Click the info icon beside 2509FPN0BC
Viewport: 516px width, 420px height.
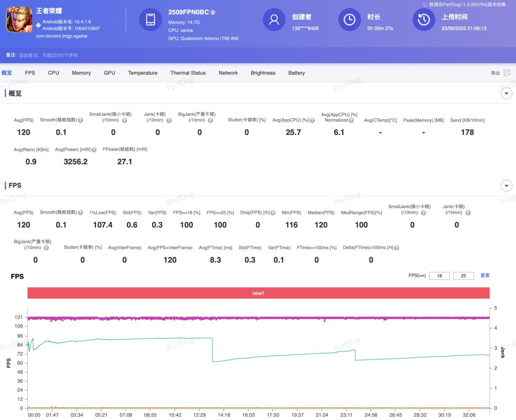pos(213,13)
